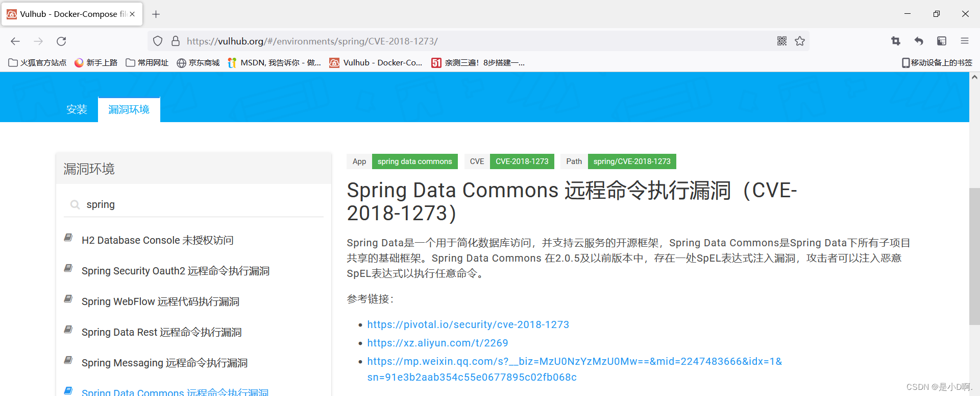
Task: Go back with the browser back arrow
Action: click(x=15, y=41)
